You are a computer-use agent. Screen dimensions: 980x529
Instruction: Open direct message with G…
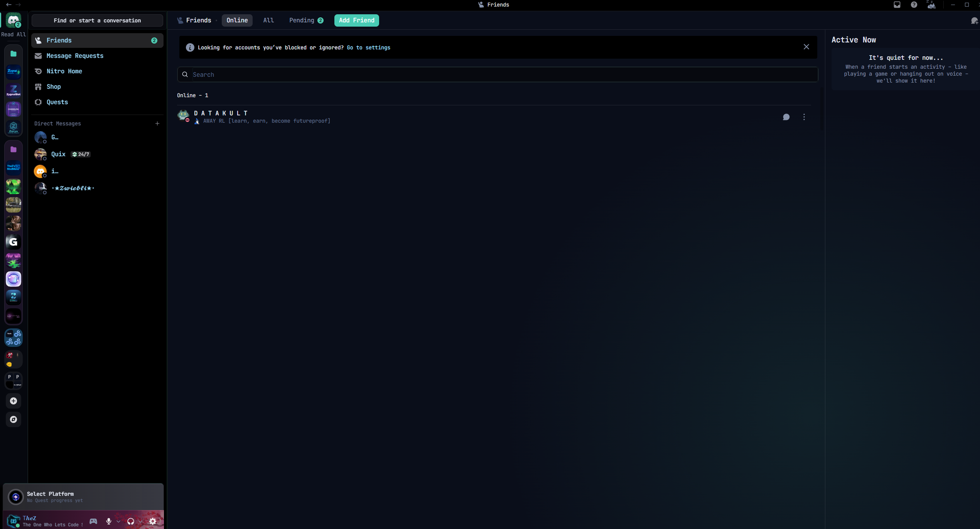pyautogui.click(x=97, y=137)
